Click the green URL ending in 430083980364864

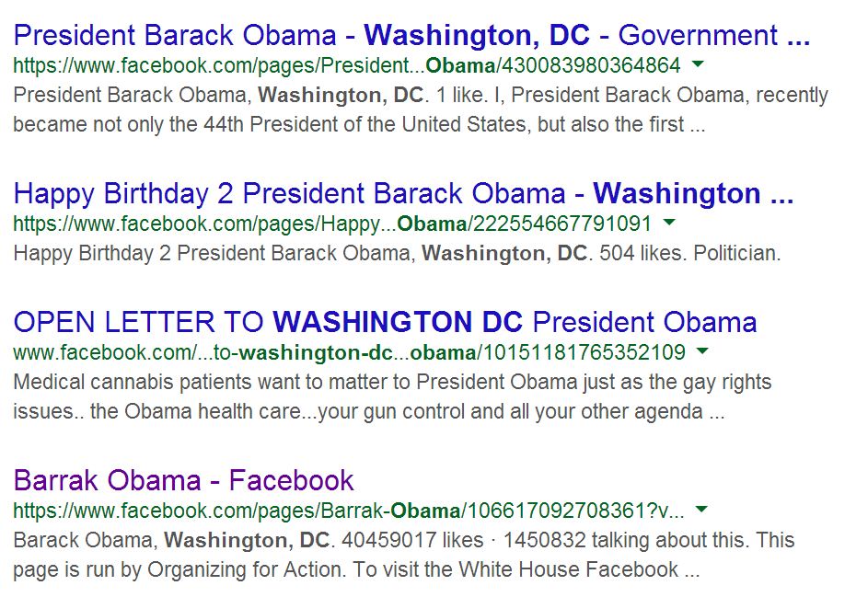[347, 66]
